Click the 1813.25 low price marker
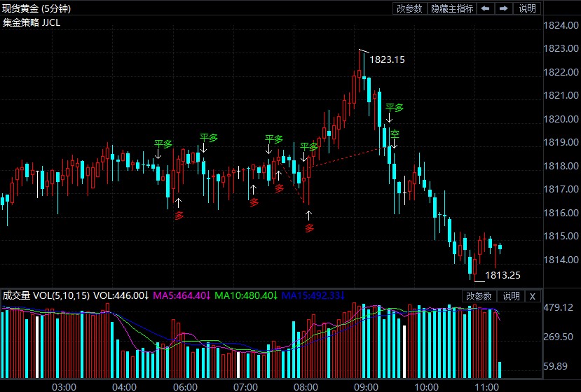This screenshot has height=392, width=581. (502, 276)
